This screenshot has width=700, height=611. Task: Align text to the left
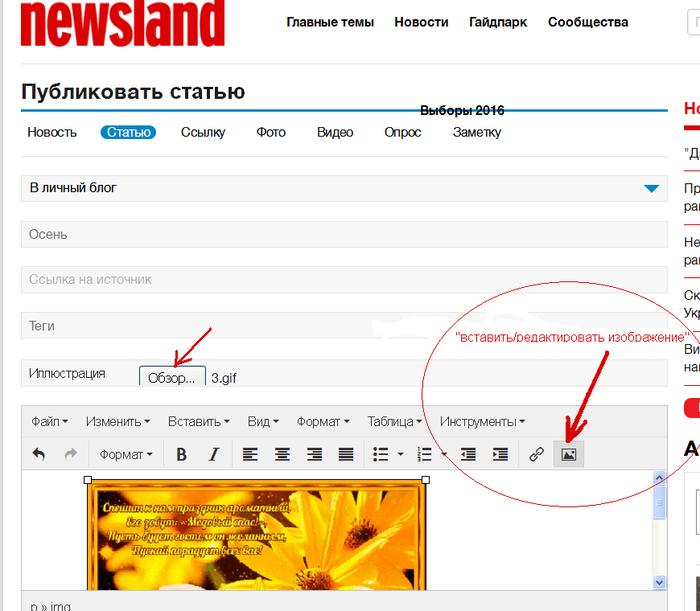pyautogui.click(x=250, y=454)
